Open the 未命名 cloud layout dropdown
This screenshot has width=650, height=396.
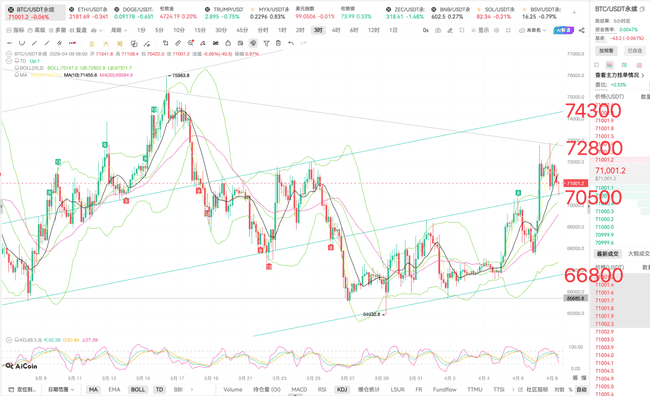click(x=533, y=30)
